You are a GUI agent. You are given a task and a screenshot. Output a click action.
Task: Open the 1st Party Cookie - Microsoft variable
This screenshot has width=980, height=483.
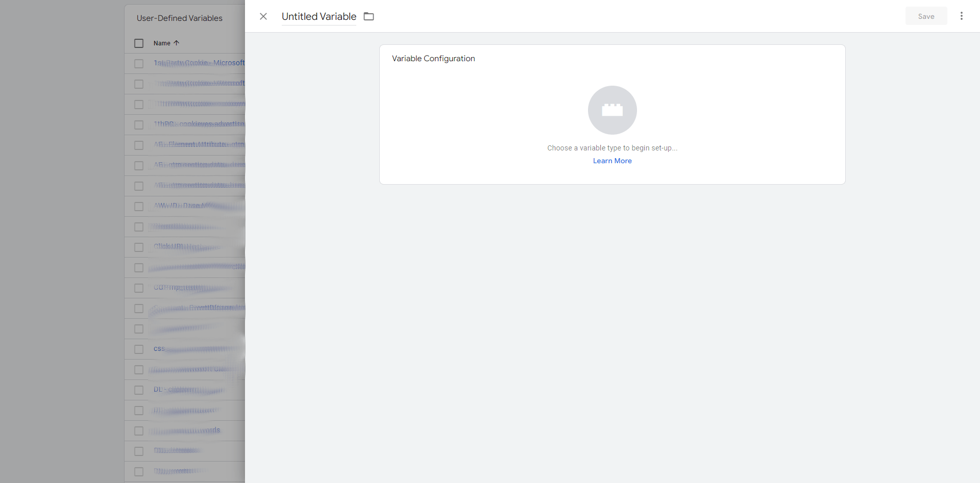tap(199, 63)
